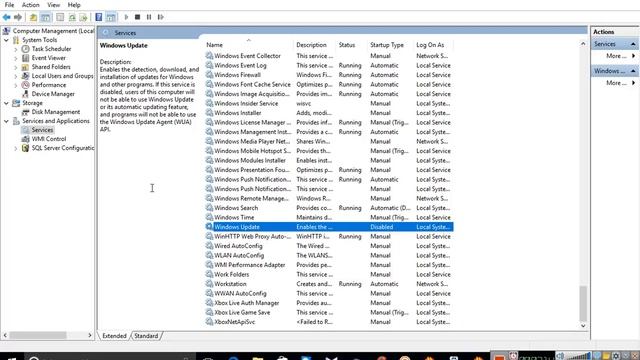Sort services by the Status column
Image resolution: width=640 pixels, height=360 pixels.
pos(351,45)
